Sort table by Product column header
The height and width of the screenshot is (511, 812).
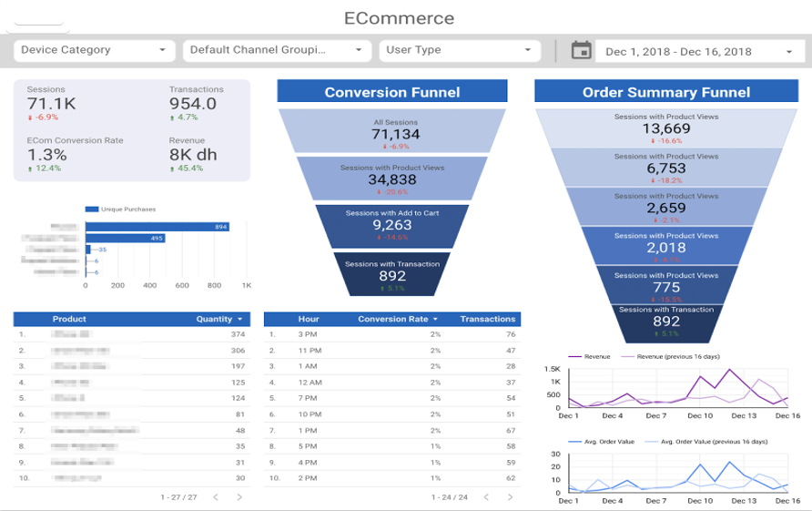[69, 319]
